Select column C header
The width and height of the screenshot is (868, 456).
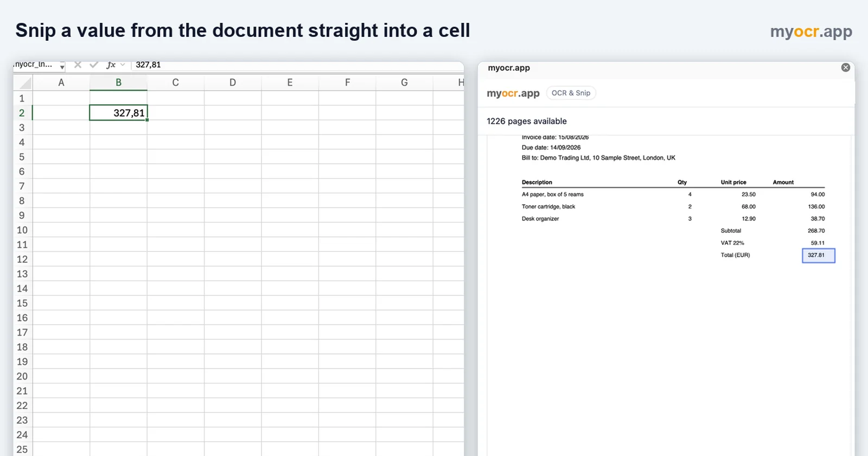click(175, 83)
